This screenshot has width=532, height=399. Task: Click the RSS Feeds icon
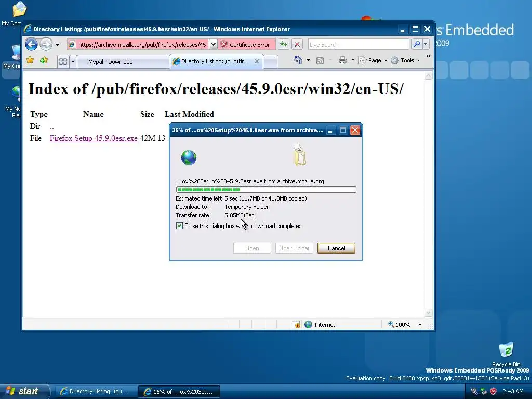[x=320, y=61]
